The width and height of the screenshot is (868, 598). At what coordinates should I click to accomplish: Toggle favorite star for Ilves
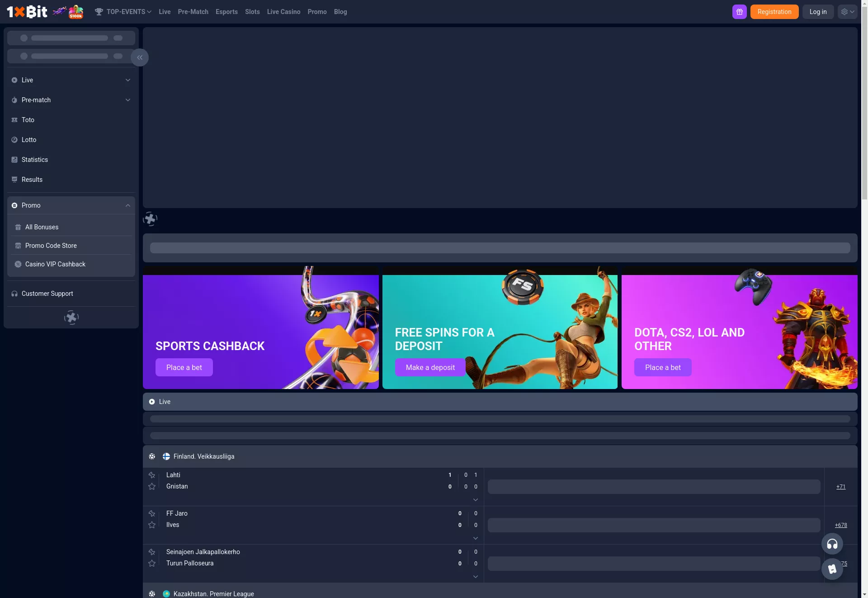click(x=152, y=525)
